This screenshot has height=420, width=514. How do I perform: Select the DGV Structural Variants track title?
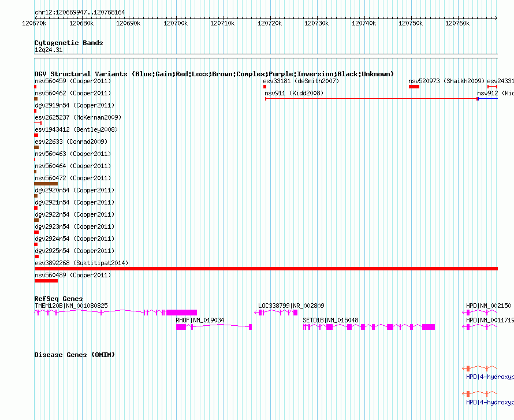214,74
